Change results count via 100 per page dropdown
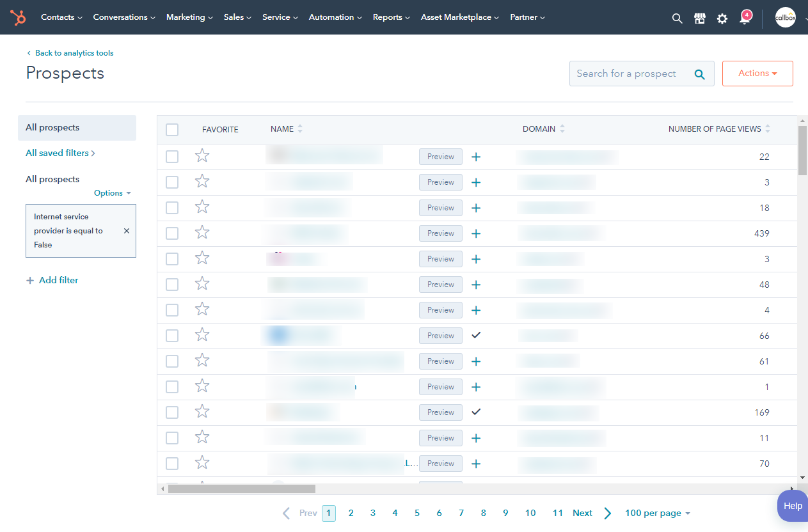The image size is (808, 532). 657,513
